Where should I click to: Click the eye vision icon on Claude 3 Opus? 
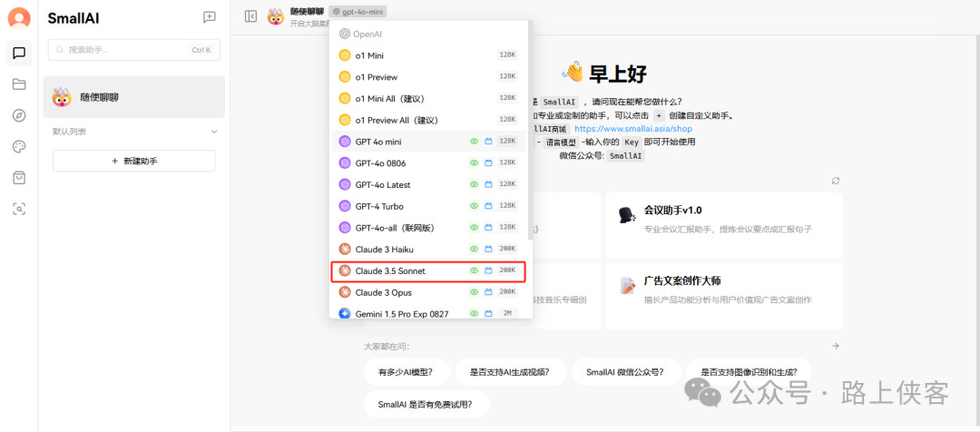(x=474, y=292)
